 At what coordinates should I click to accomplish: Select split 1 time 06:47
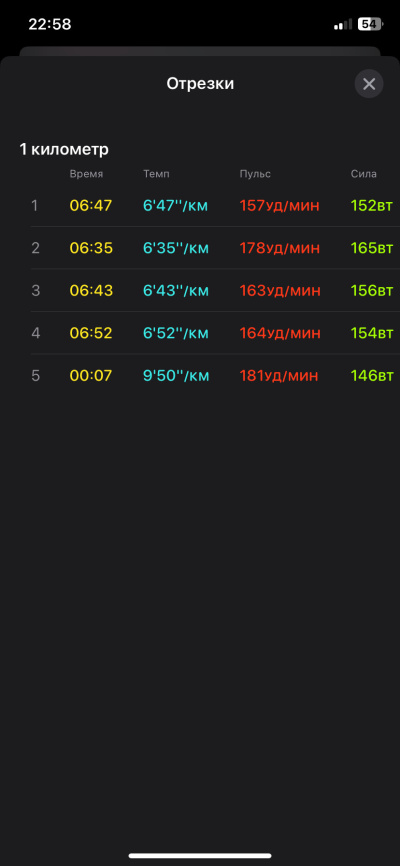(x=91, y=206)
